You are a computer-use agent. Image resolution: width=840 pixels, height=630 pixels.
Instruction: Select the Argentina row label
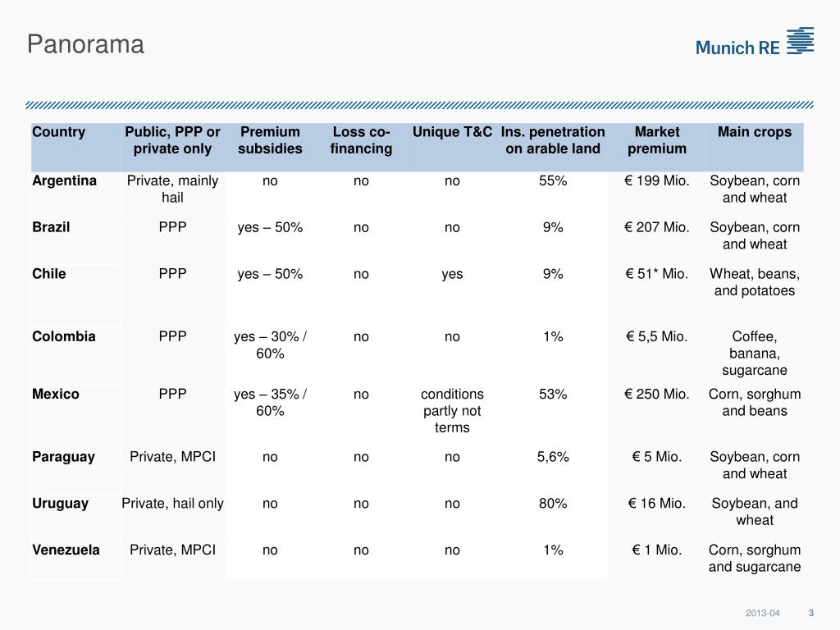(65, 180)
